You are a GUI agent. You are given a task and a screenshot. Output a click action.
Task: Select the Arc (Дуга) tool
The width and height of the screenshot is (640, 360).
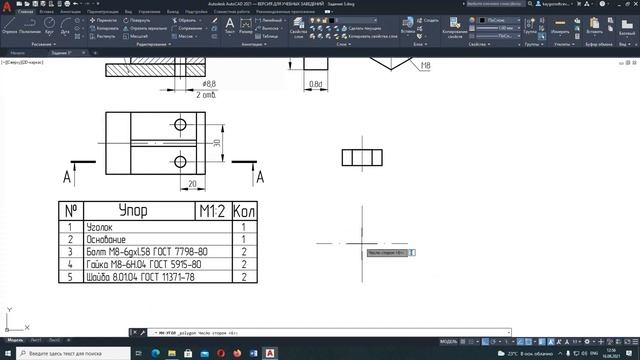coord(65,26)
